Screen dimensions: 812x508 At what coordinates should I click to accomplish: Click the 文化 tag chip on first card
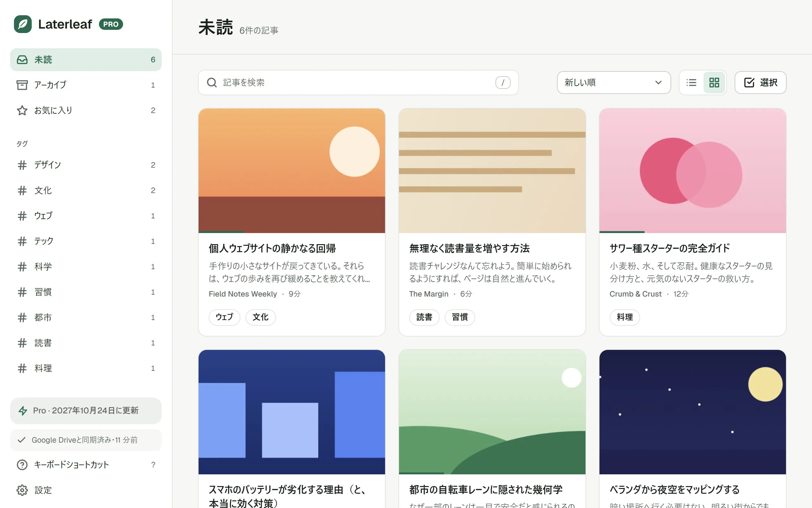(x=260, y=317)
